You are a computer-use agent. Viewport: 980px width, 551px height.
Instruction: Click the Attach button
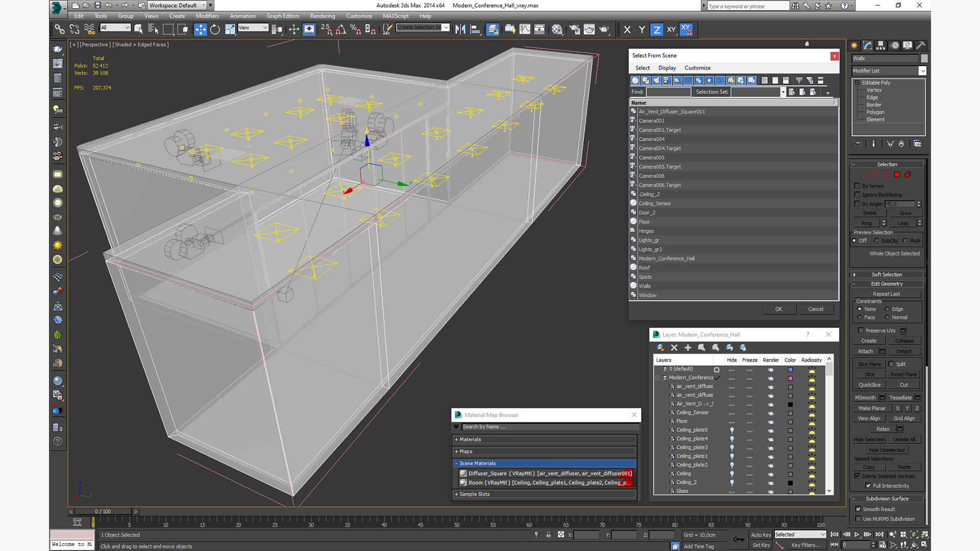point(865,352)
